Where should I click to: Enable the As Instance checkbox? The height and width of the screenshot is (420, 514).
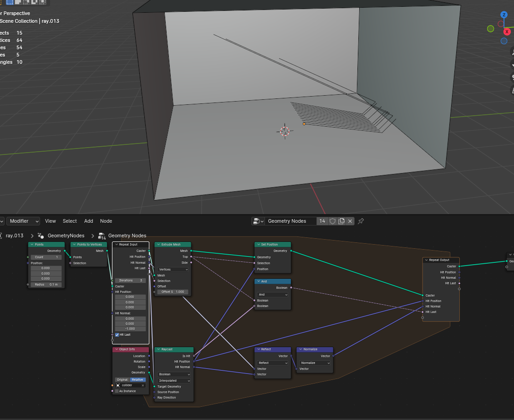point(117,391)
